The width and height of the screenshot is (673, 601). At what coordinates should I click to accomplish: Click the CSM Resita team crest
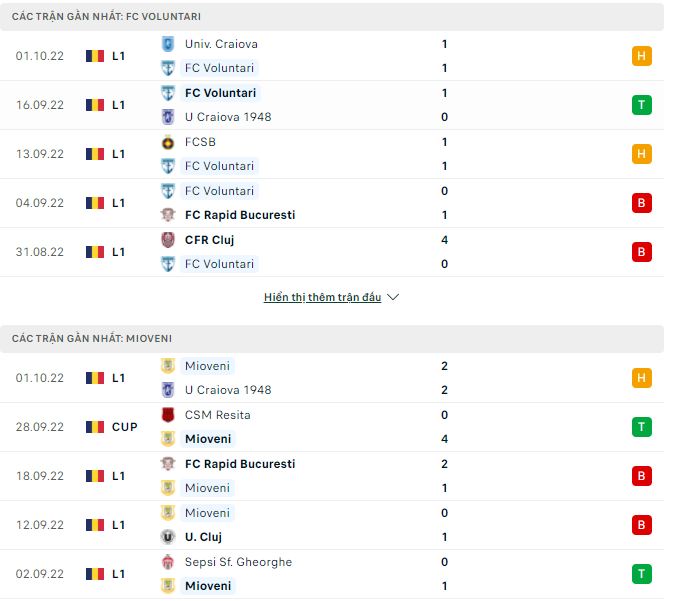168,415
